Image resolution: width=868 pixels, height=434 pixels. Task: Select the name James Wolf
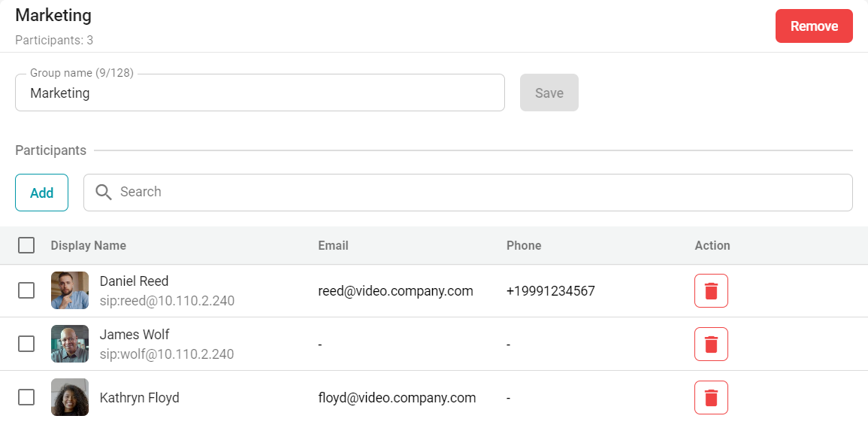[x=135, y=335]
